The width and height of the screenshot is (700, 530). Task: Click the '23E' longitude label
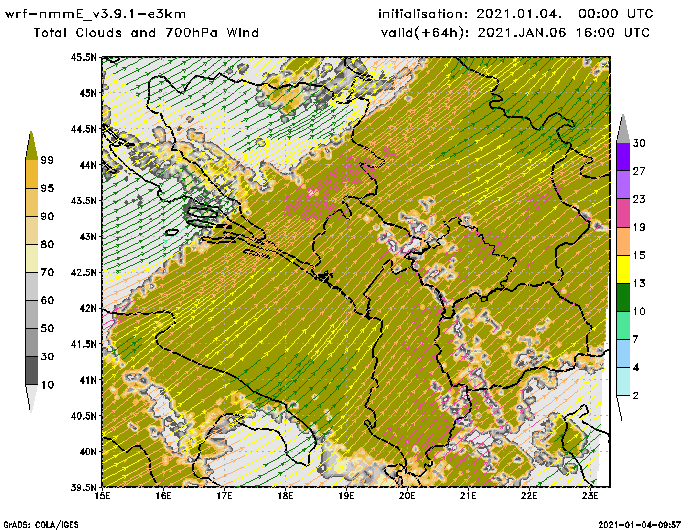(x=590, y=496)
